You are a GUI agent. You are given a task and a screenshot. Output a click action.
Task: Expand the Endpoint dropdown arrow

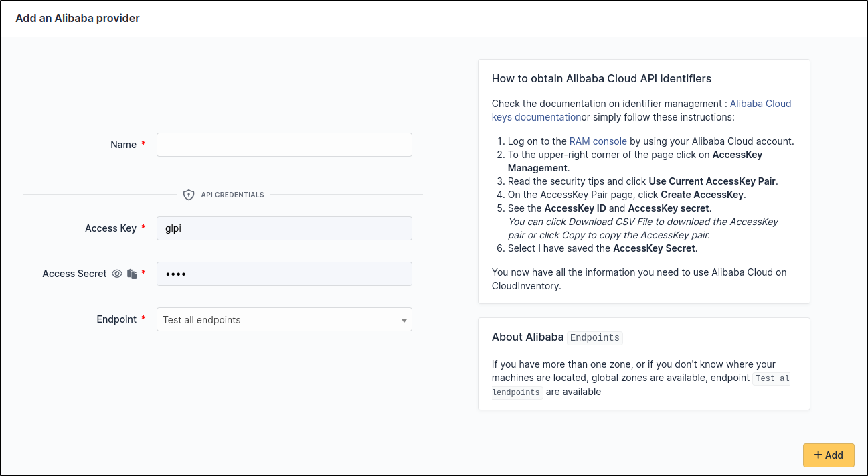404,320
